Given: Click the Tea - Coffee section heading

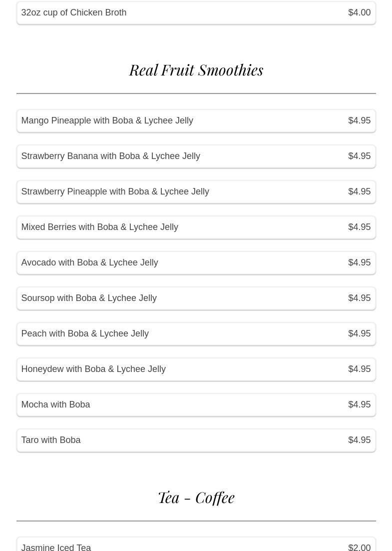Looking at the screenshot, I should (x=196, y=497).
